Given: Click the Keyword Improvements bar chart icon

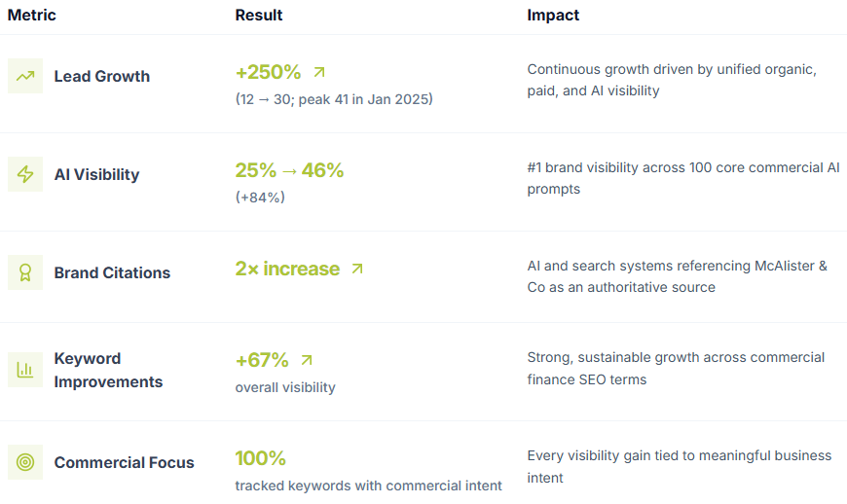Looking at the screenshot, I should pos(25,370).
